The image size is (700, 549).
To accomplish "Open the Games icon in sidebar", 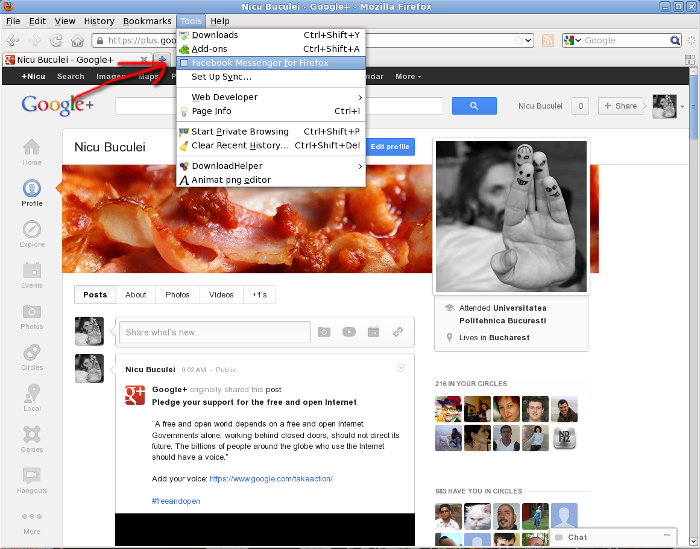I will (32, 434).
